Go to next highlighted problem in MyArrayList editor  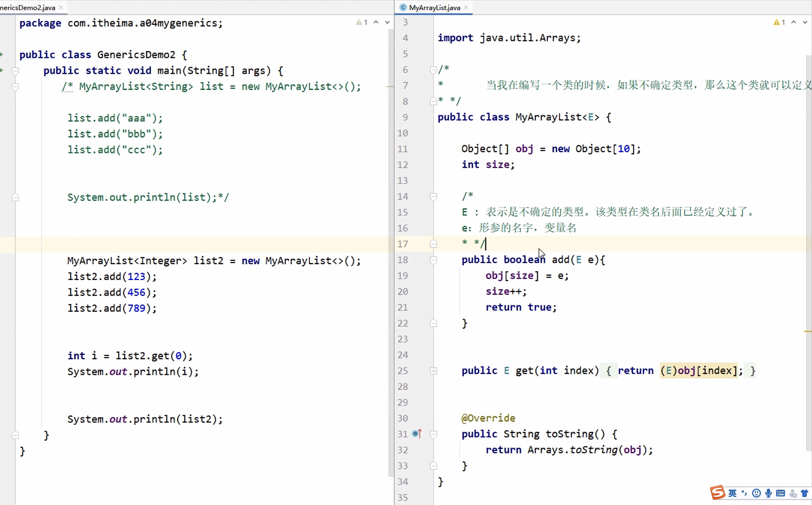pyautogui.click(x=805, y=22)
